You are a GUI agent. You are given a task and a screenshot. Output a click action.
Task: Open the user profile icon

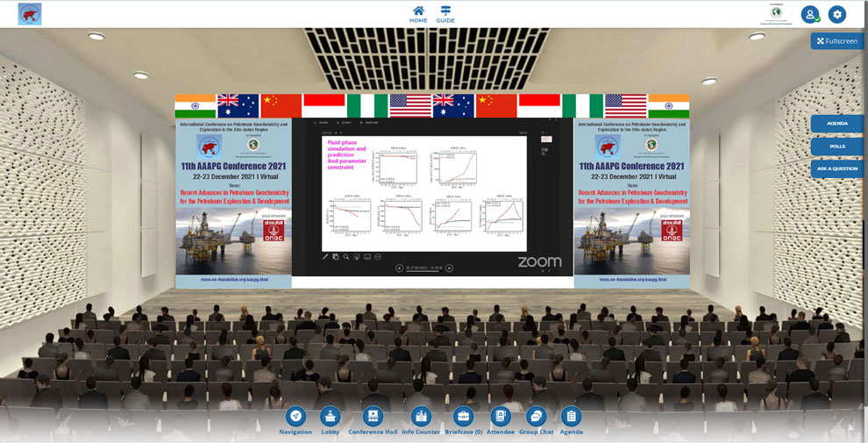810,14
